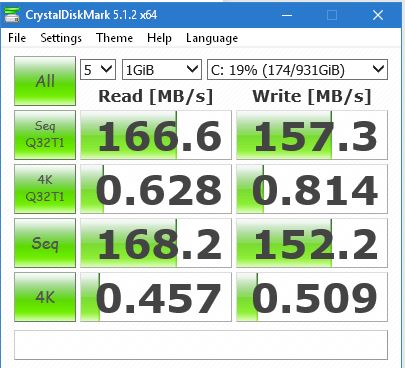Open the Theme menu
405x368 pixels.
[x=114, y=38]
